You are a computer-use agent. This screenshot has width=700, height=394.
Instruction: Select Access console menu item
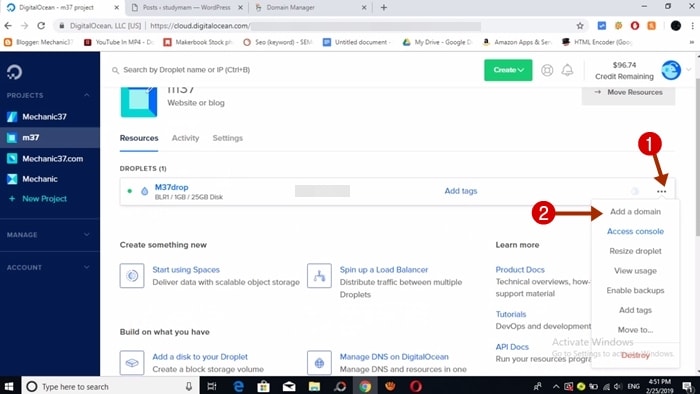635,231
